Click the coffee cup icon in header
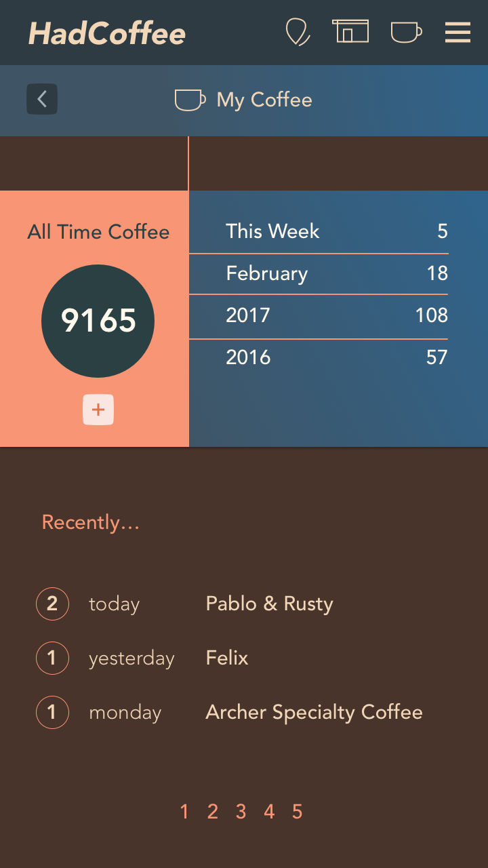488x868 pixels. click(406, 32)
